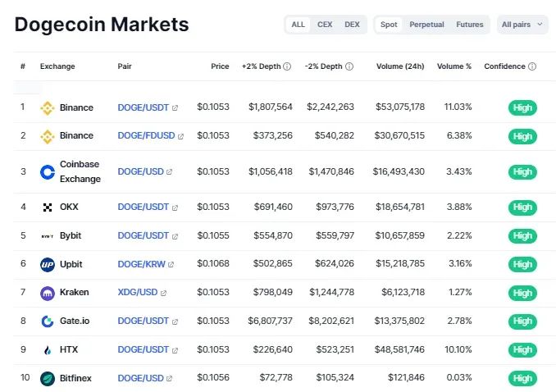
Task: Open the All pairs dropdown
Action: [x=522, y=25]
